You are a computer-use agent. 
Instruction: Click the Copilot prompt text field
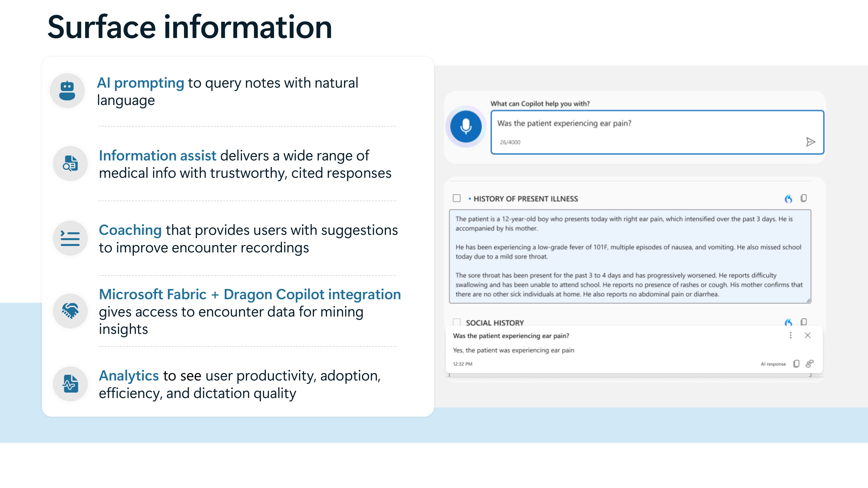(x=657, y=132)
